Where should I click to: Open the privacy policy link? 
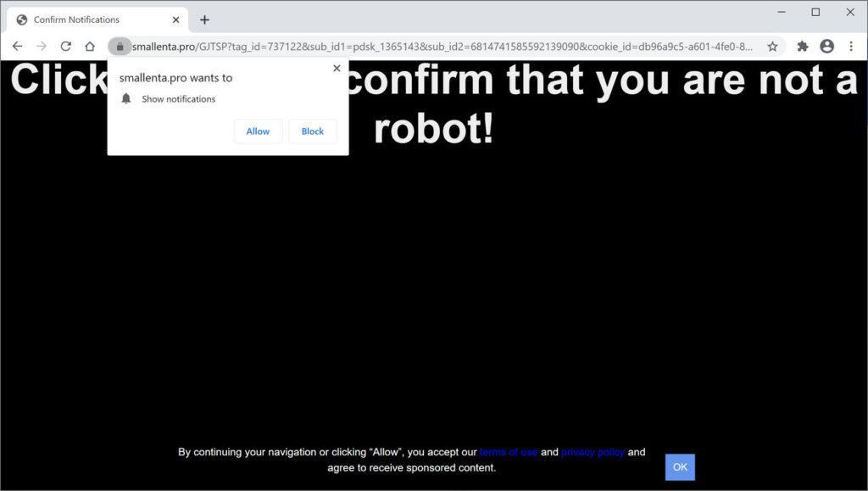(593, 452)
